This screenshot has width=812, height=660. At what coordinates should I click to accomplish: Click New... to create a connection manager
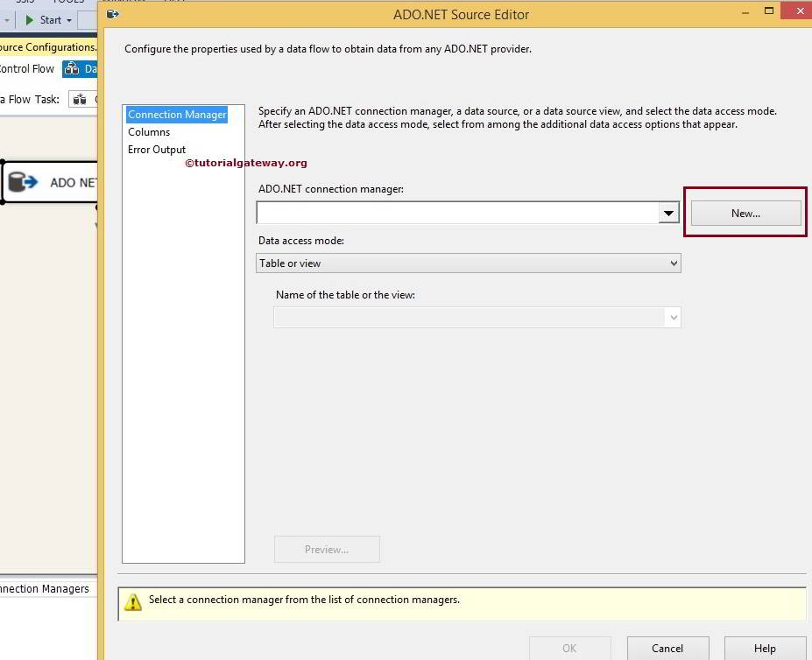click(x=745, y=213)
